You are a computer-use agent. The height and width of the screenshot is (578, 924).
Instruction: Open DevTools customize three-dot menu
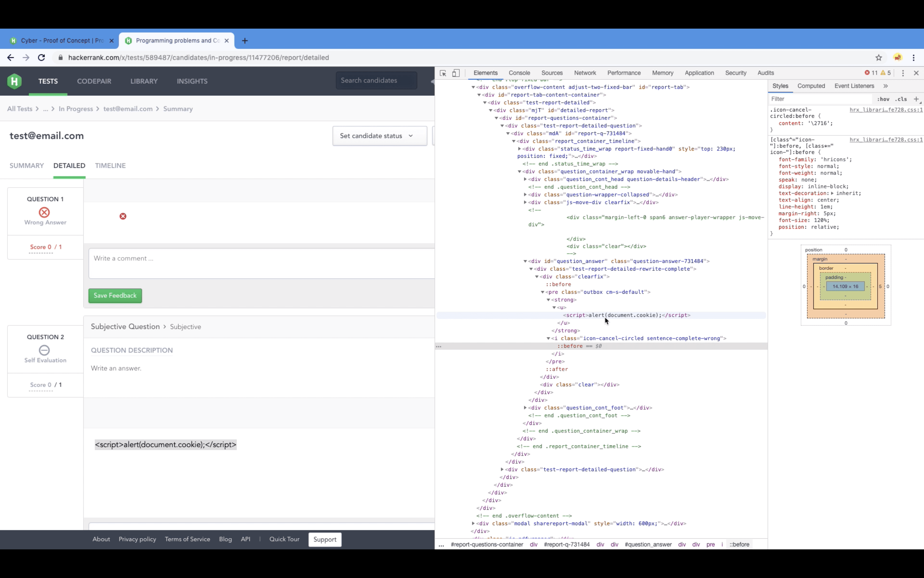[x=903, y=73]
